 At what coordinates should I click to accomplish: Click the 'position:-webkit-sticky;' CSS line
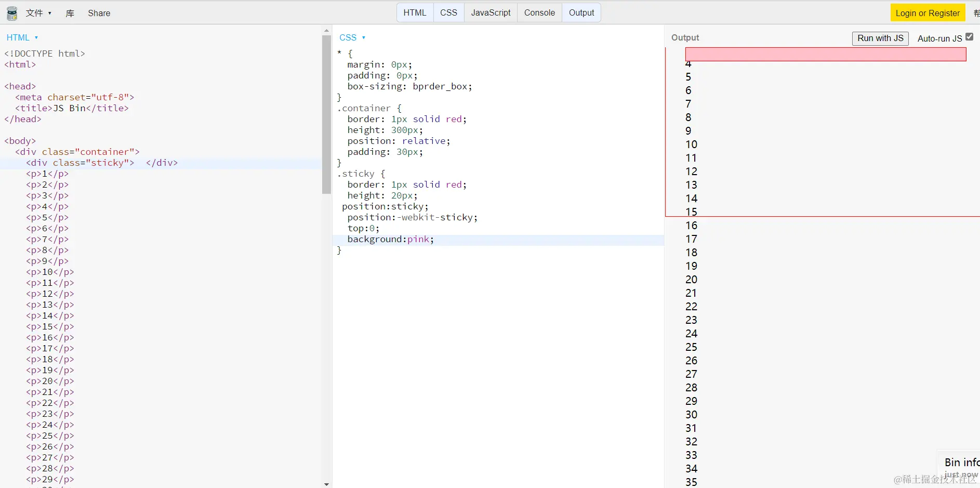[x=412, y=218]
